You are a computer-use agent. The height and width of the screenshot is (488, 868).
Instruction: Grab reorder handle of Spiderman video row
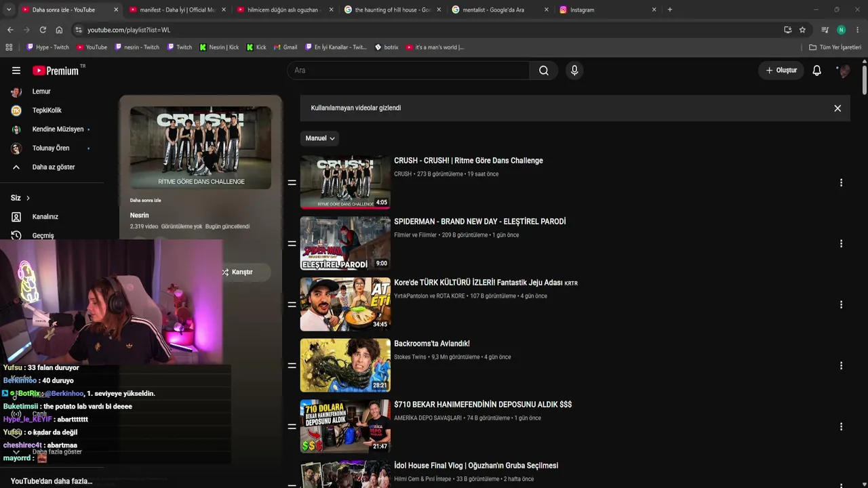[292, 243]
